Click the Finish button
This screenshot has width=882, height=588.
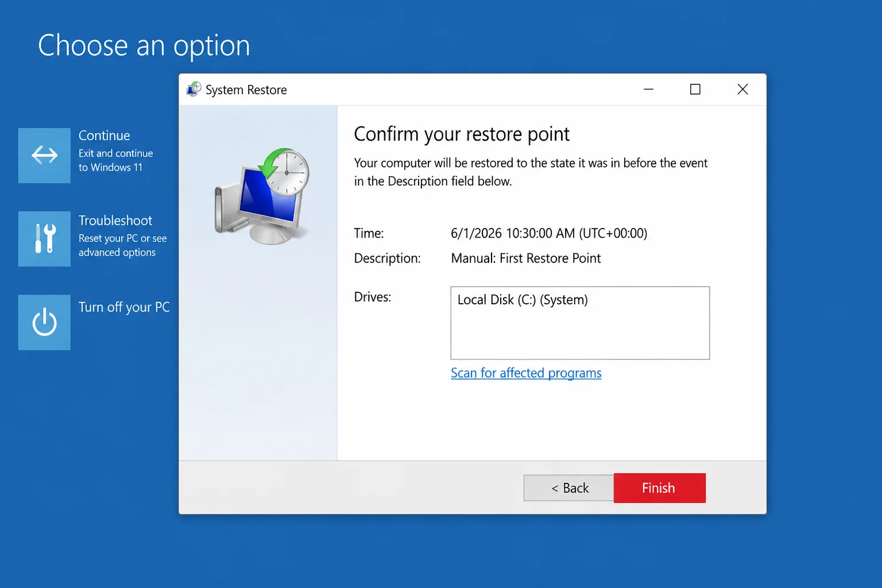point(659,488)
